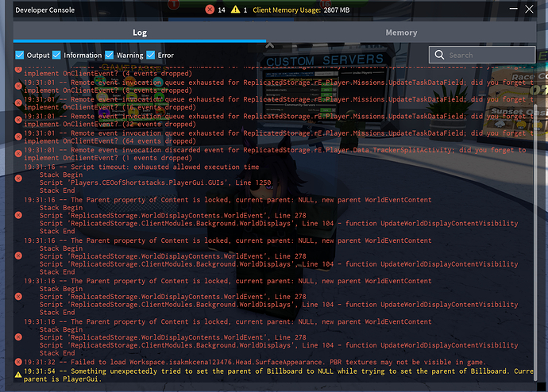Click error icon beside Failed to load SurfaceAppearance
The width and height of the screenshot is (548, 392).
(18, 362)
